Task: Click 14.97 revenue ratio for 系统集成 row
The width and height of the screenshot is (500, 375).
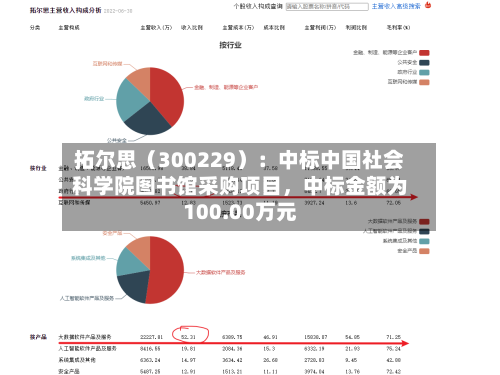Action: (188, 360)
